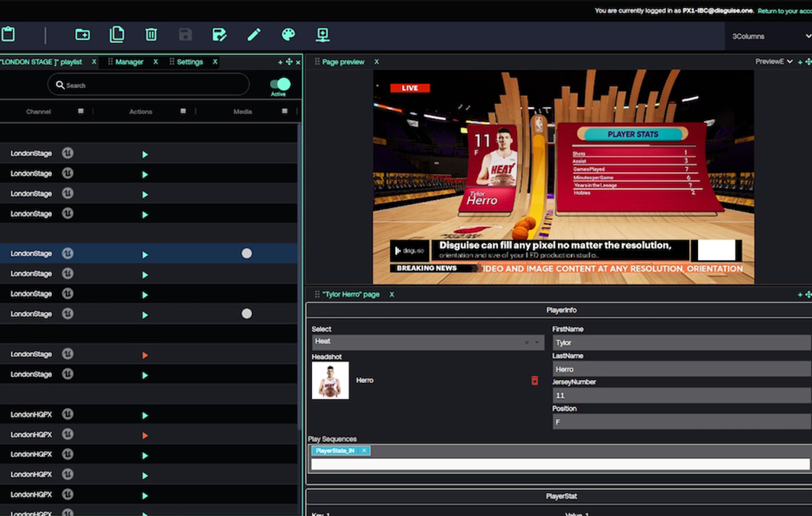Click the white Play Sequences input box
The height and width of the screenshot is (516, 812).
coord(560,464)
